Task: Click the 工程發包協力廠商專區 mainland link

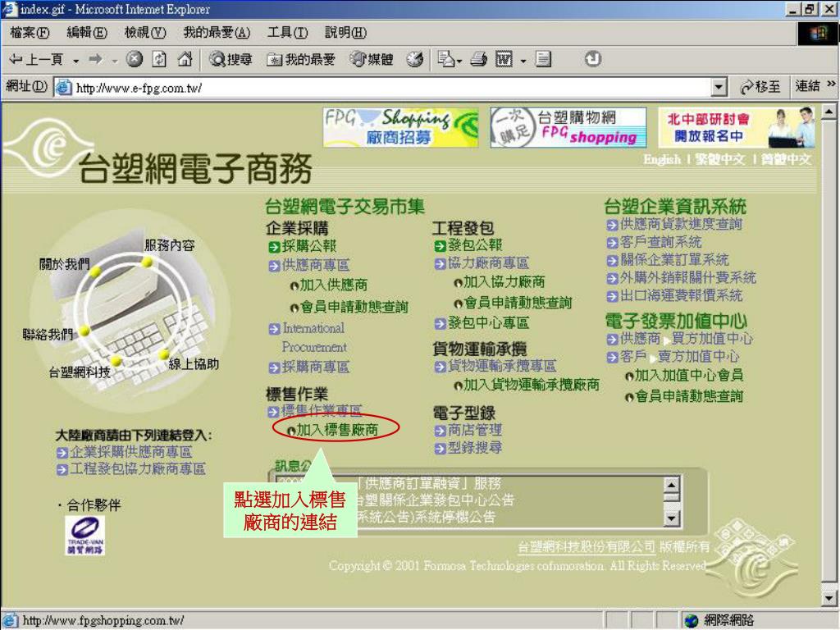Action: tap(138, 469)
